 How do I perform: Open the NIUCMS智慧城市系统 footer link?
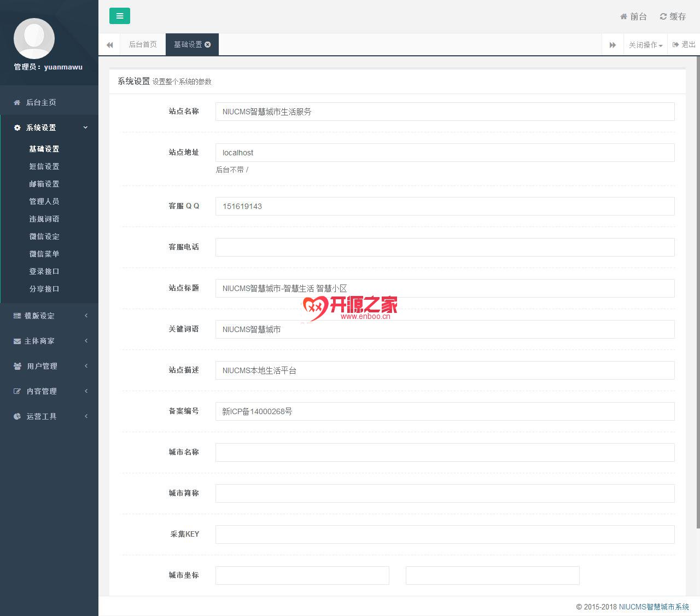tap(654, 607)
